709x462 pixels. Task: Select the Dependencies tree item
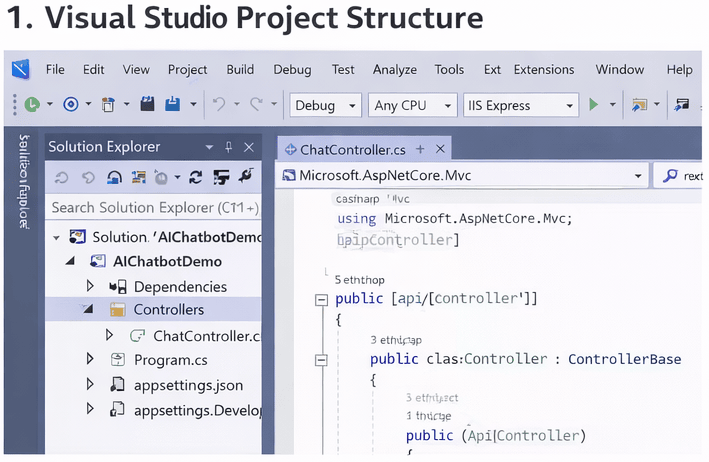(180, 287)
